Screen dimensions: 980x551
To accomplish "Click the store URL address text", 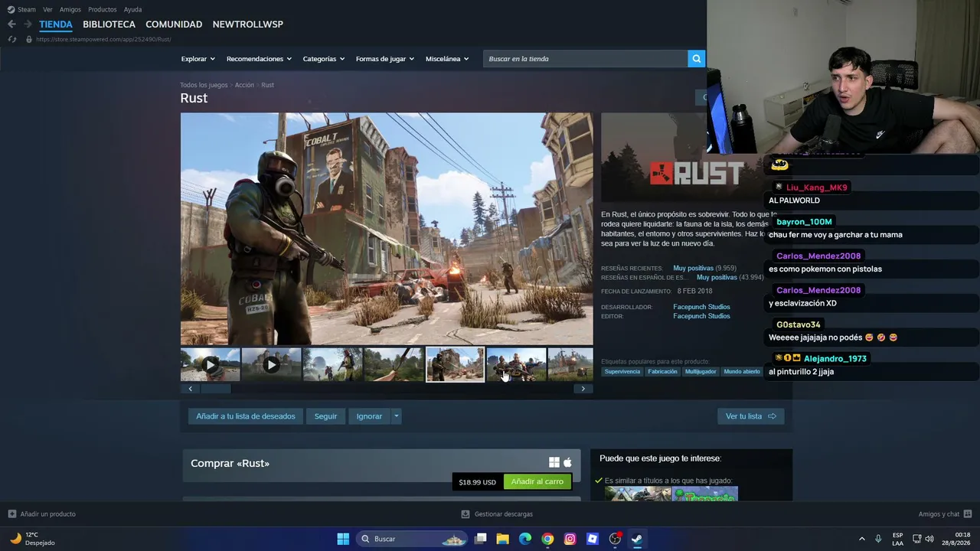I will click(103, 39).
